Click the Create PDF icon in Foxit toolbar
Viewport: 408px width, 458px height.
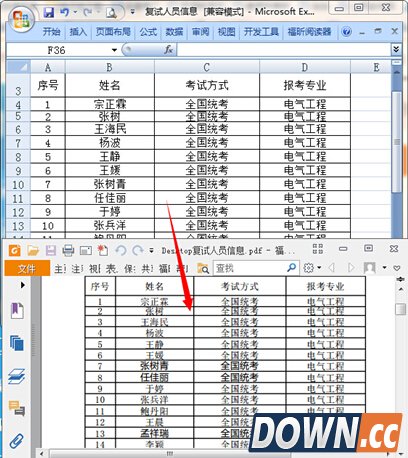point(103,250)
